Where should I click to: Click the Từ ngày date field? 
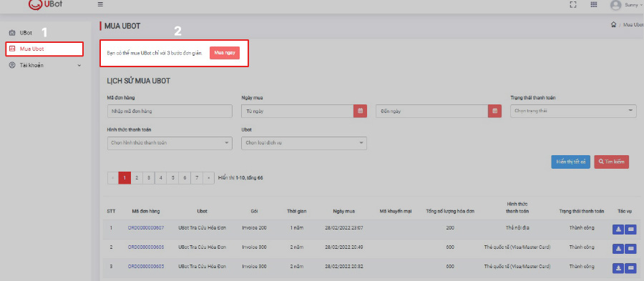[298, 111]
